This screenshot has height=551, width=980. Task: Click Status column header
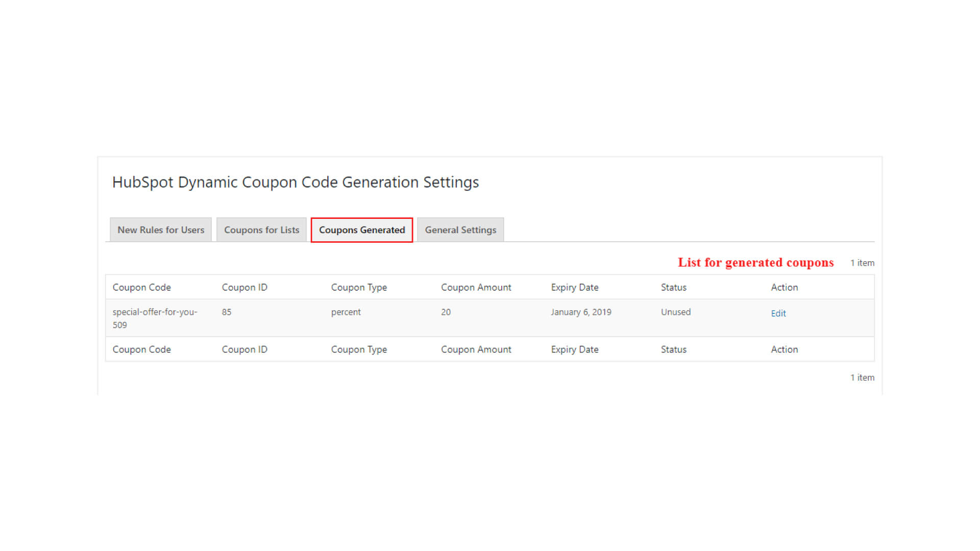coord(673,287)
